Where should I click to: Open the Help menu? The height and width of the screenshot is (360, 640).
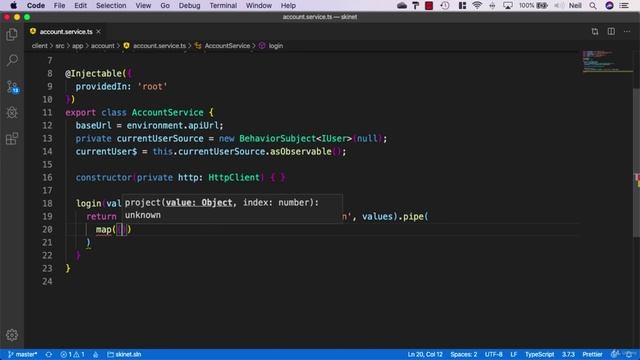coord(288,5)
